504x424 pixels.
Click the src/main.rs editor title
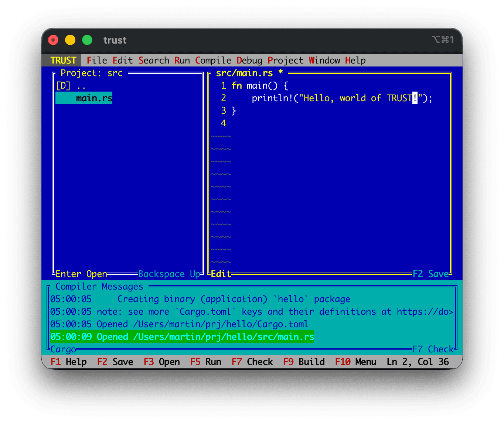pos(249,73)
